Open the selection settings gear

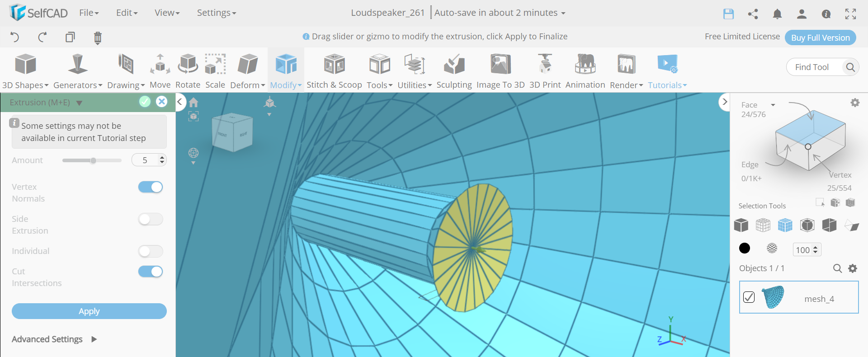(x=855, y=103)
